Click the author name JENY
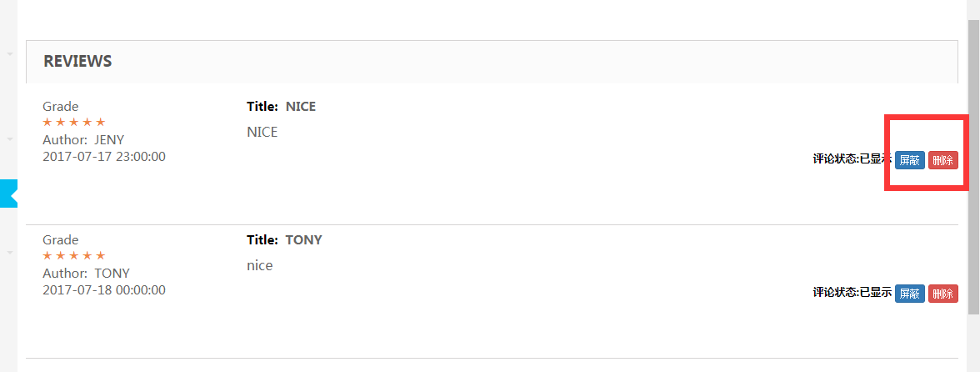Image resolution: width=980 pixels, height=372 pixels. point(109,139)
